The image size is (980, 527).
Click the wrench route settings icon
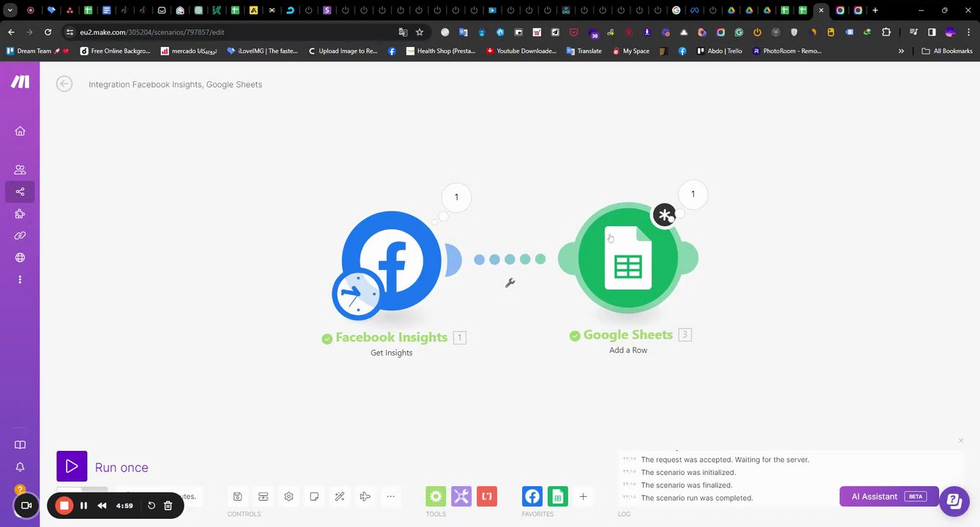coord(510,283)
